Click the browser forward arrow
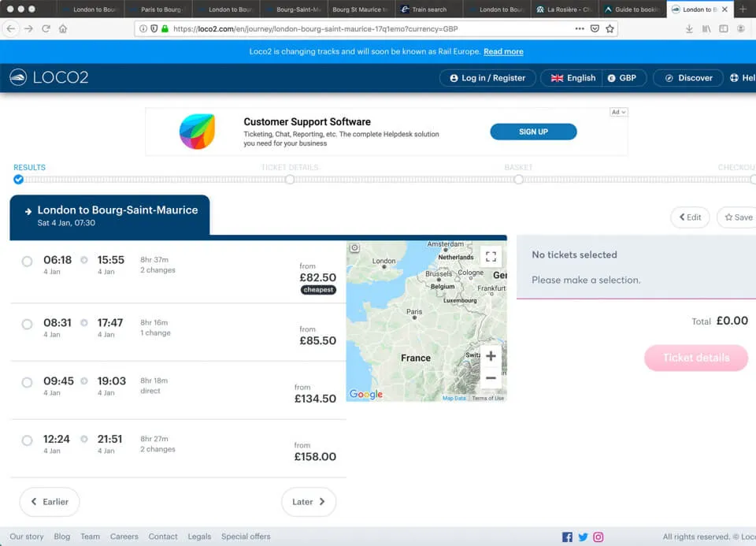This screenshot has width=756, height=546. click(x=28, y=29)
